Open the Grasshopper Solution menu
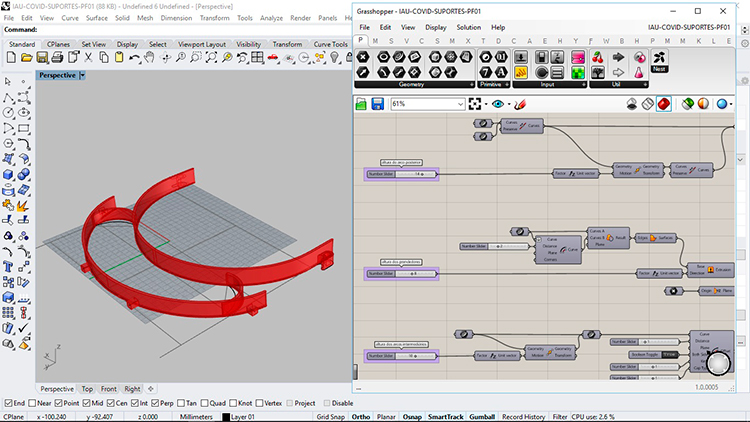Screen dimensions: 750x422 [468, 27]
